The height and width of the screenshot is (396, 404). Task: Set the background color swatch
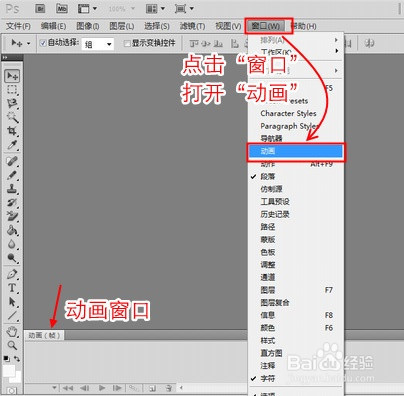pyautogui.click(x=17, y=378)
